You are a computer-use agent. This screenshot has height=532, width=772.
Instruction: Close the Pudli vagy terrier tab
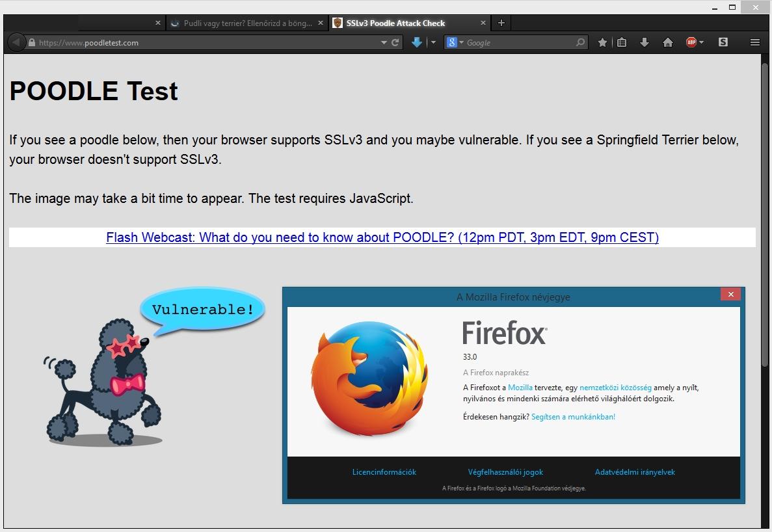point(321,23)
